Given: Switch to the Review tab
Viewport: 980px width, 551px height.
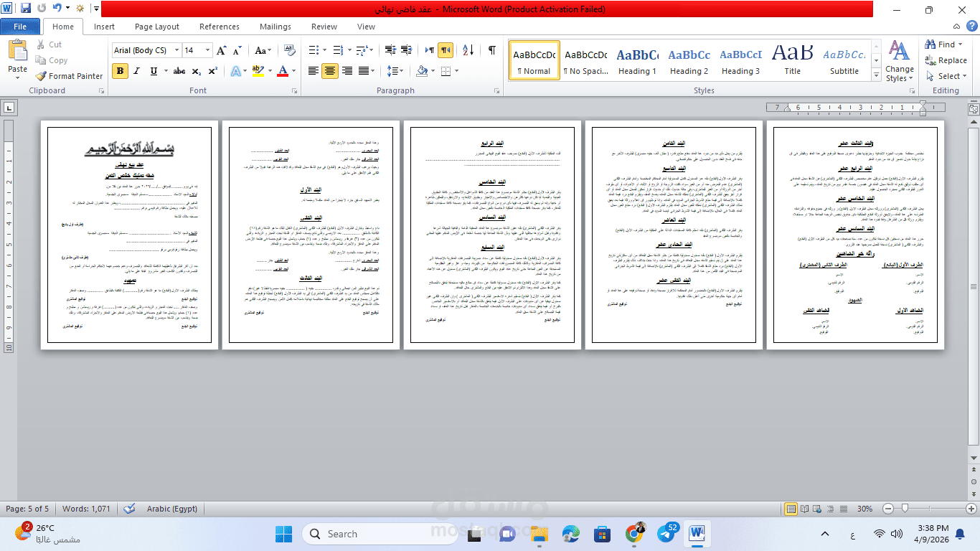Looking at the screenshot, I should [324, 27].
